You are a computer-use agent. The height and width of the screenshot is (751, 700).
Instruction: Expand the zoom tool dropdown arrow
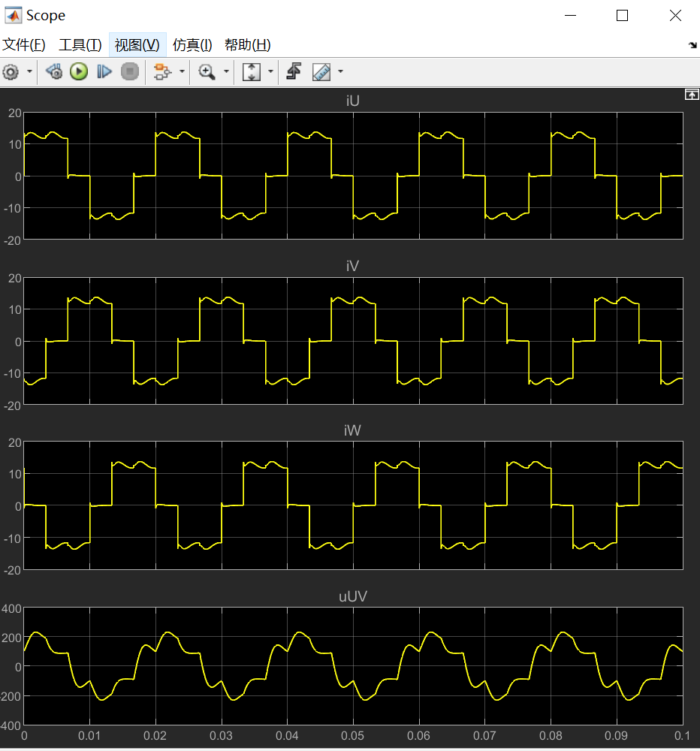click(x=226, y=72)
